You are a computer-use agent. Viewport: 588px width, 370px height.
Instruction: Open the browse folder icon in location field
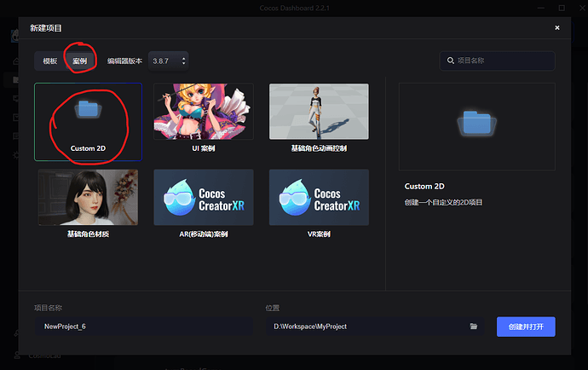[474, 327]
